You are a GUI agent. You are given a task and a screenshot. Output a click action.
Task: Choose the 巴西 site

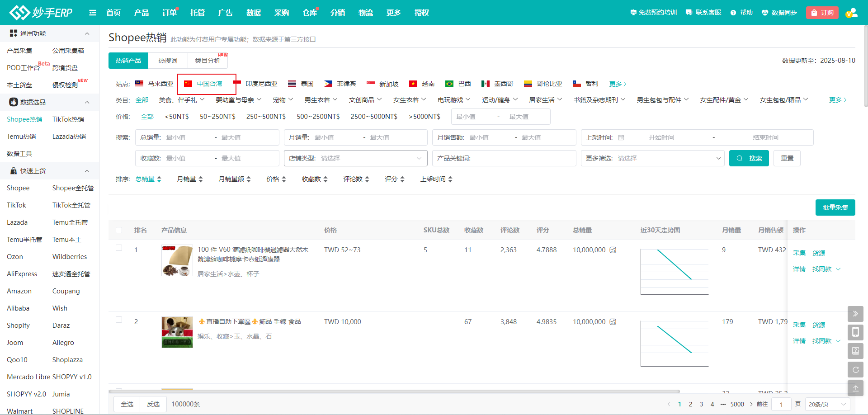(458, 84)
